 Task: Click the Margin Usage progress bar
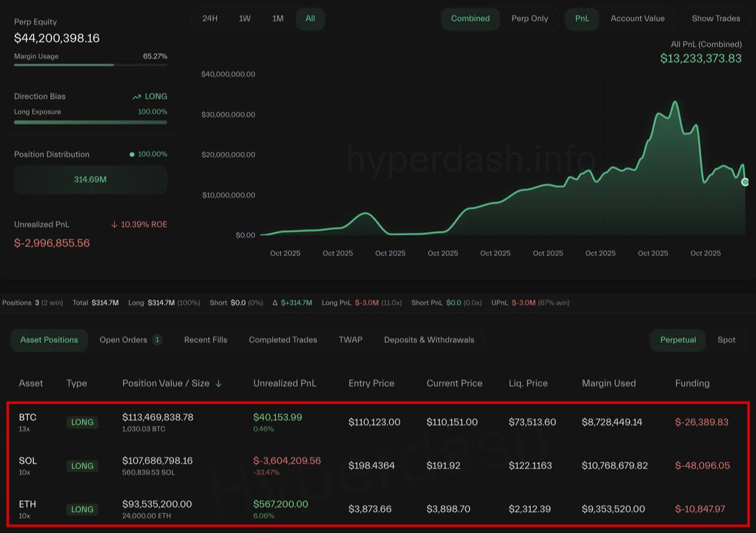[x=90, y=65]
